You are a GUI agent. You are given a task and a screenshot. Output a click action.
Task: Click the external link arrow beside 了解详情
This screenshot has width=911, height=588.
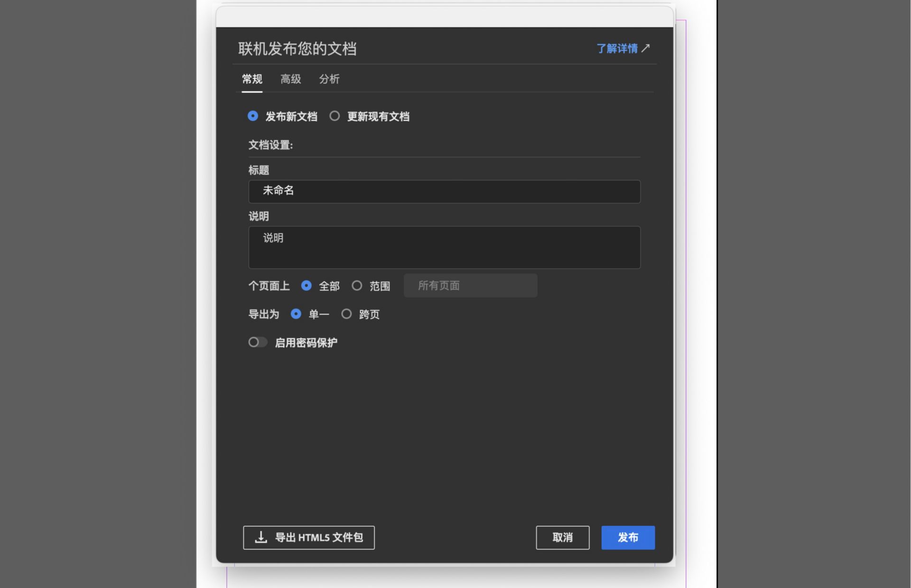646,48
